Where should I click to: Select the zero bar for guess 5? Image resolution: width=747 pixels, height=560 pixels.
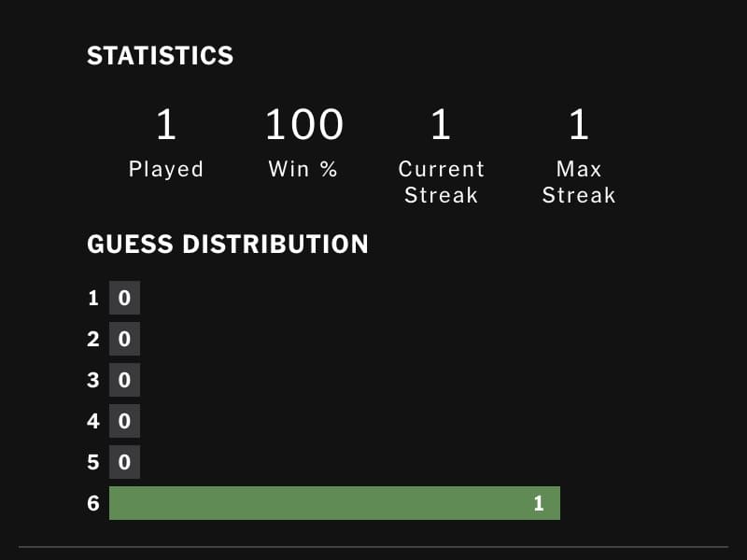[x=124, y=462]
